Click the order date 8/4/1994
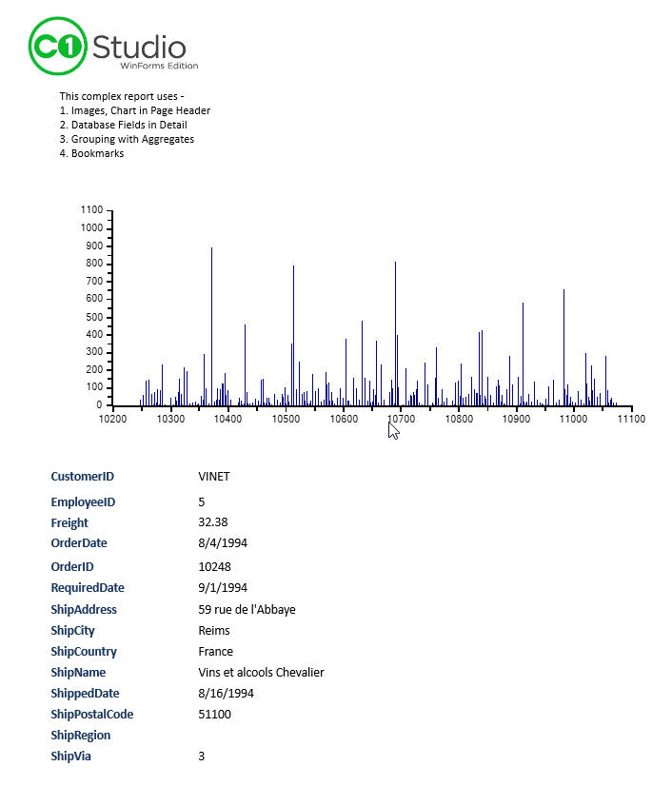Screen dimensions: 672x786 pos(223,543)
